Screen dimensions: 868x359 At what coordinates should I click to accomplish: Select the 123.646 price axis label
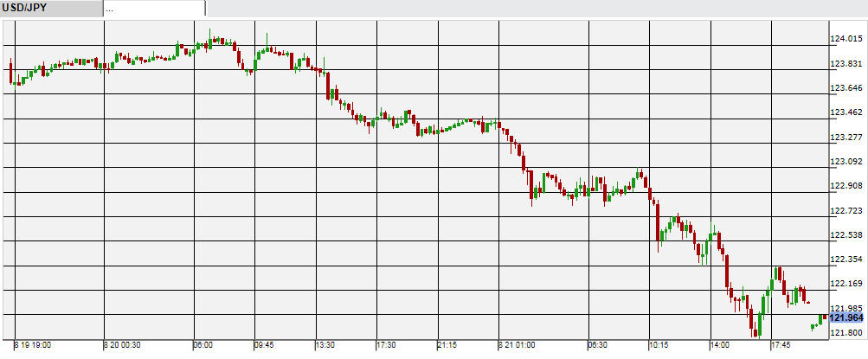[846, 88]
